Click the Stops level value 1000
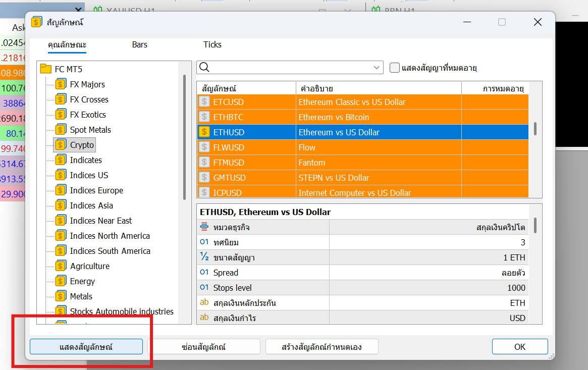Image resolution: width=588 pixels, height=370 pixels. (x=516, y=288)
